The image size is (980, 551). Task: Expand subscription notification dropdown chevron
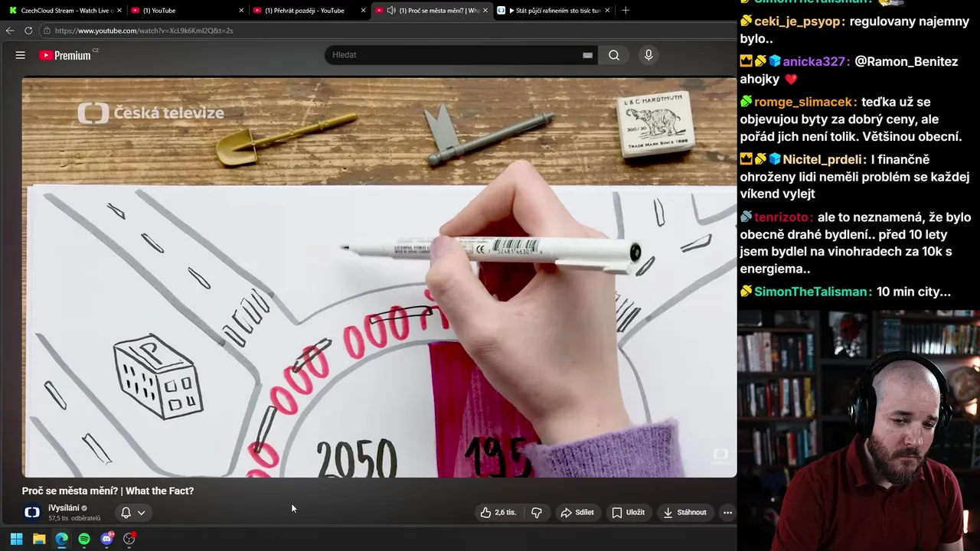click(141, 513)
